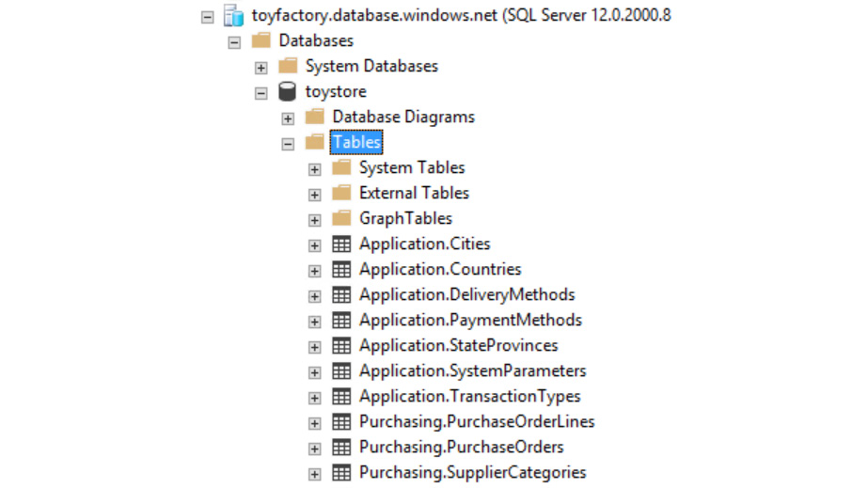Select the Application.SystemParameters table
Screen dimensions: 868x488
tap(472, 371)
